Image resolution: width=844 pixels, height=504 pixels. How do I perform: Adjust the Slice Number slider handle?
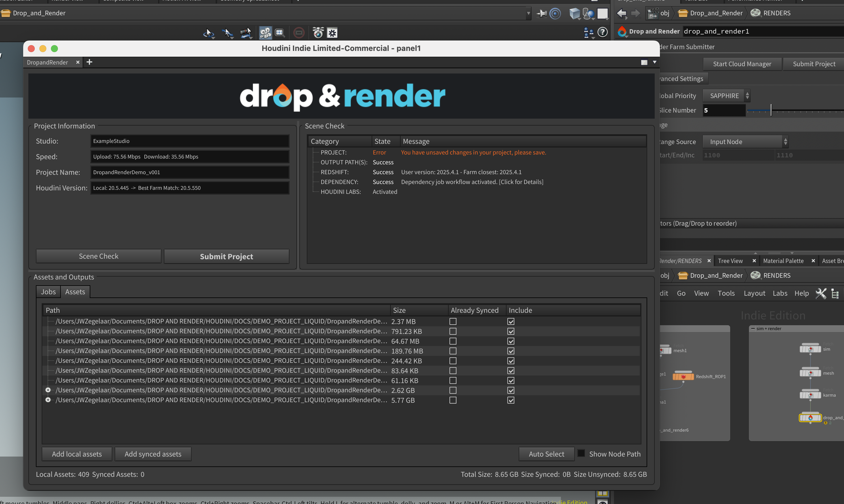[x=771, y=110]
